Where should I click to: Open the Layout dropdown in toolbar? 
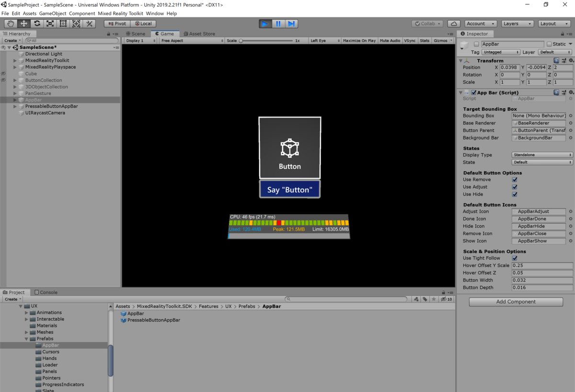point(554,23)
